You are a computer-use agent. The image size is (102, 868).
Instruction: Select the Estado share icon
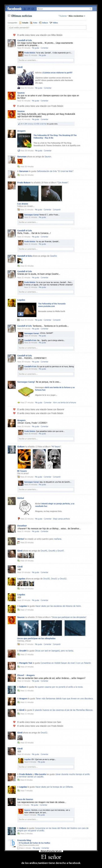(x=20, y=23)
